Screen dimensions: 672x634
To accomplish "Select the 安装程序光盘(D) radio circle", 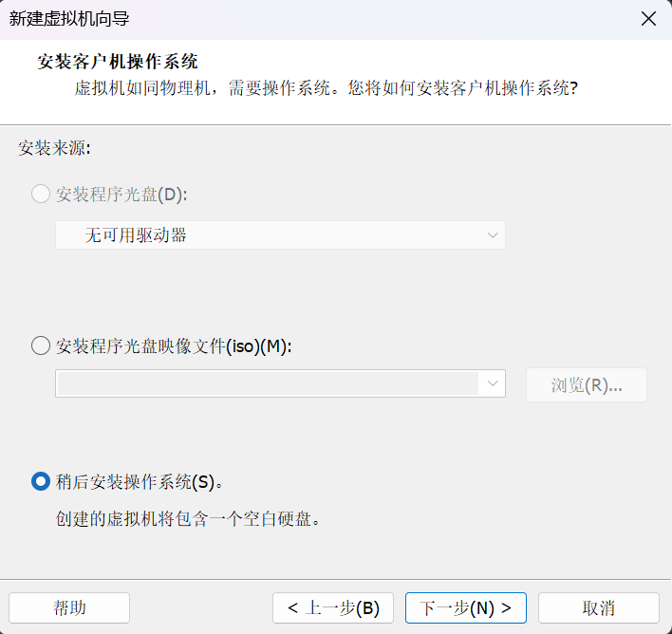I will (41, 195).
